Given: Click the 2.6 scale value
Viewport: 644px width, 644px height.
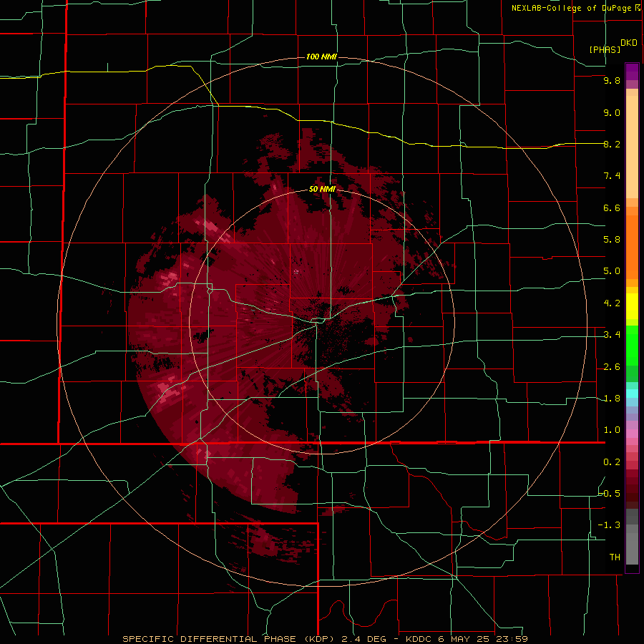Looking at the screenshot, I should [612, 367].
